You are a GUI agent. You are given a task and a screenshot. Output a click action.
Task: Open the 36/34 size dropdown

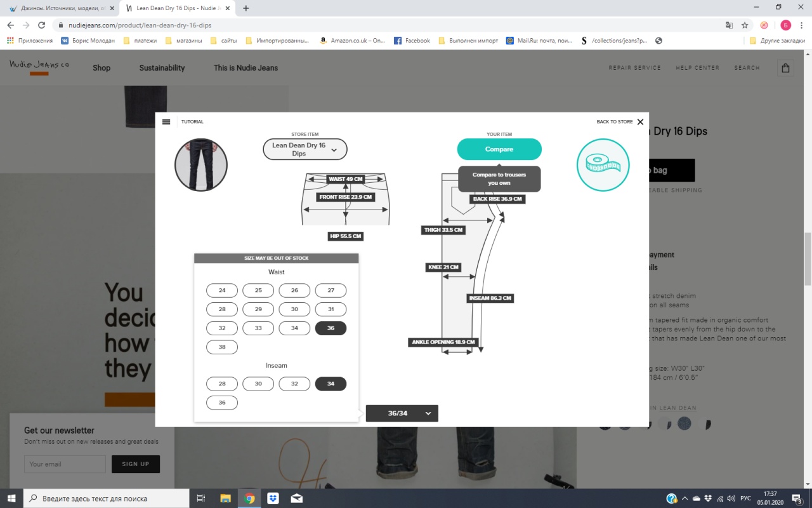click(x=402, y=413)
